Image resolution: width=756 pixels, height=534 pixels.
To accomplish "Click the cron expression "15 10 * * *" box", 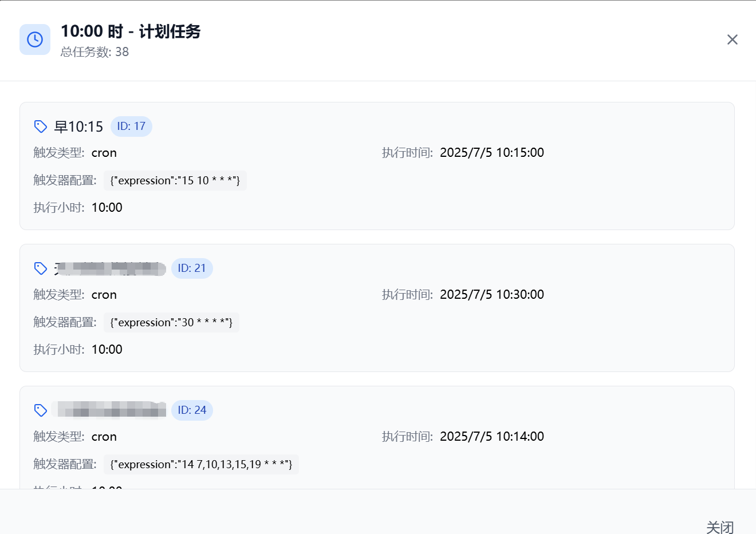I will pos(175,181).
